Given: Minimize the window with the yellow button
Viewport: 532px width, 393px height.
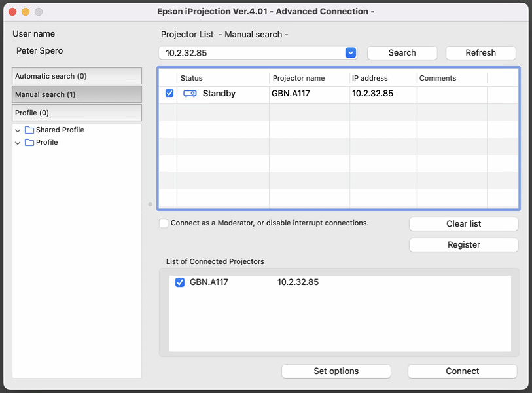Looking at the screenshot, I should 26,12.
